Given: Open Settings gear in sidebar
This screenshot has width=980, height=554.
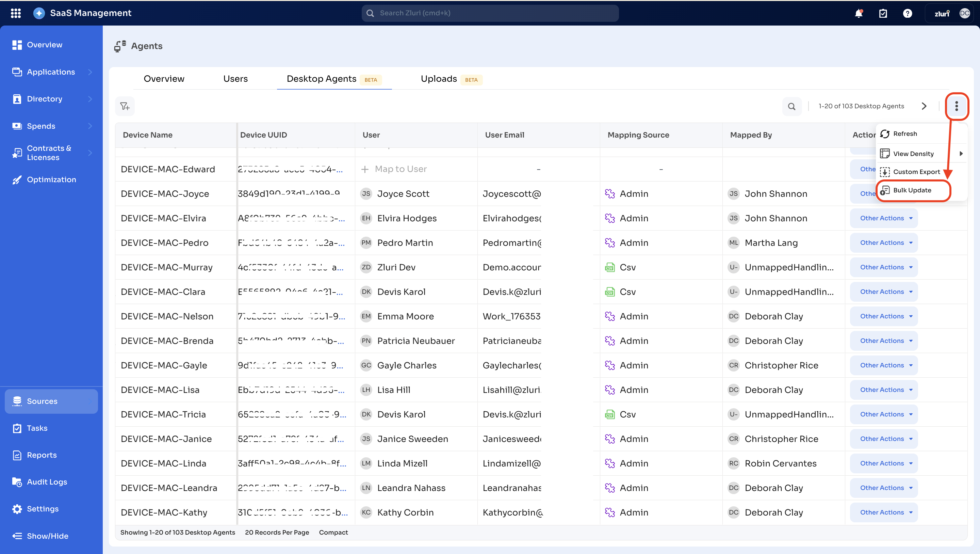Looking at the screenshot, I should [43, 509].
